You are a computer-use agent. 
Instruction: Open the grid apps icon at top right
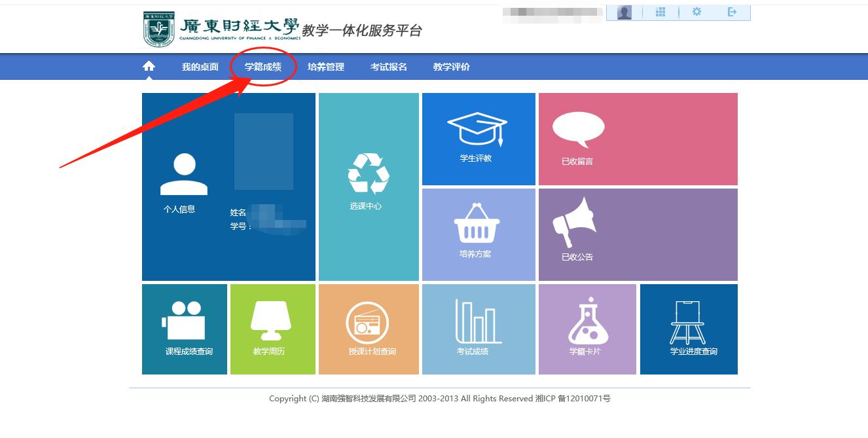pyautogui.click(x=660, y=12)
